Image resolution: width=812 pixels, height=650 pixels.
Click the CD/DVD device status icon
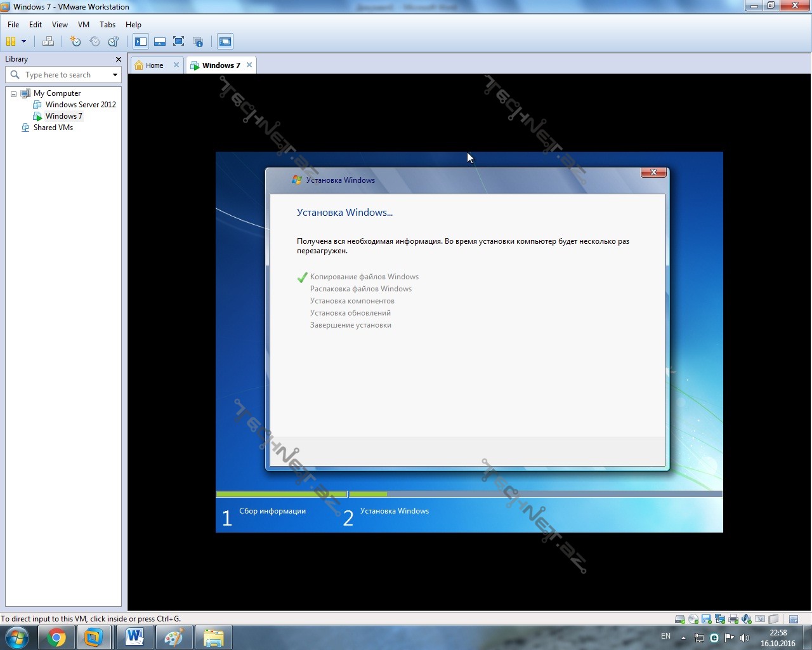tap(693, 619)
